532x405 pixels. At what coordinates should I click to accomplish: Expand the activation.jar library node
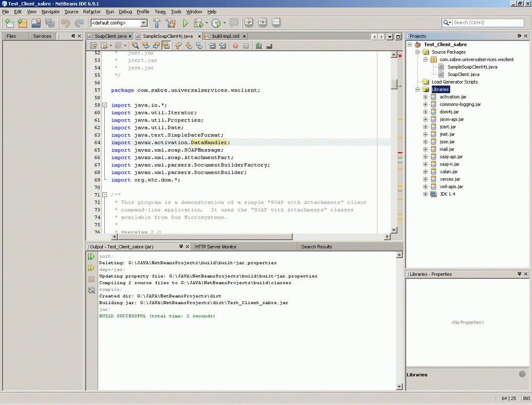click(426, 97)
